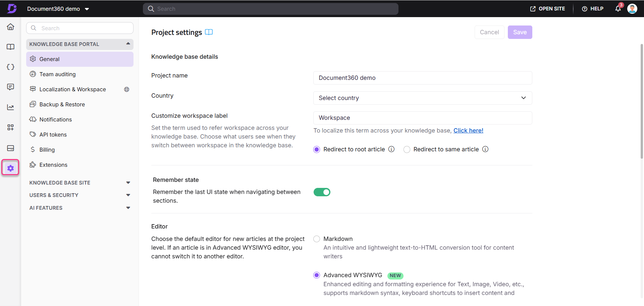Click the General gear icon in sidebar
This screenshot has width=644, height=306.
(33, 59)
